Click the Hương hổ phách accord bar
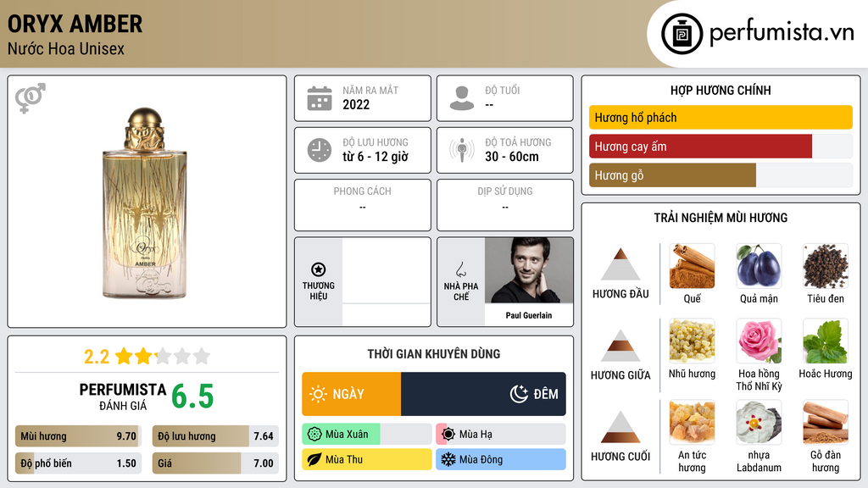The height and width of the screenshot is (488, 868). [x=721, y=117]
